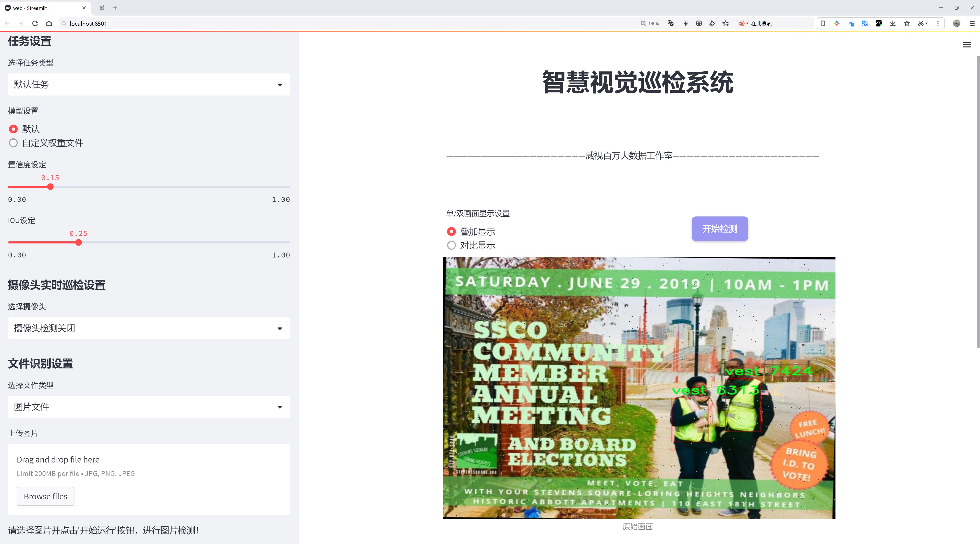Expand the 摄像头检测关闭 camera dropdown
980x544 pixels.
point(149,328)
